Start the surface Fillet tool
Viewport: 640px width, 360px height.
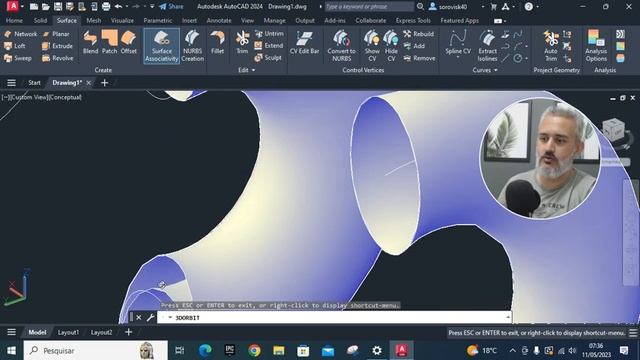tap(218, 42)
